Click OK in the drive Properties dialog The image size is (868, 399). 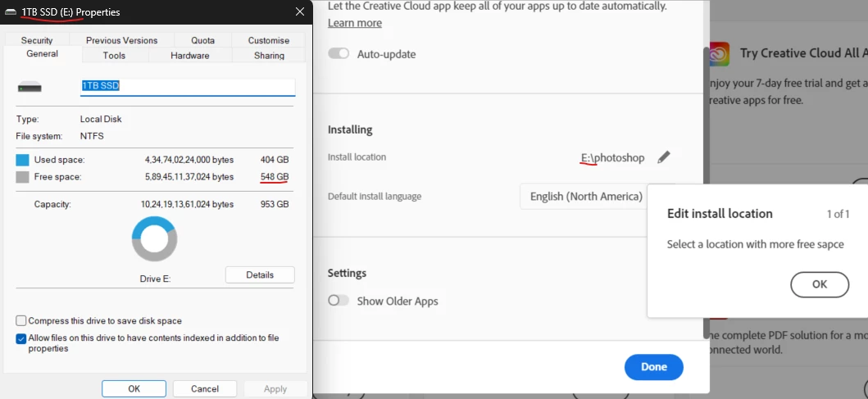134,388
